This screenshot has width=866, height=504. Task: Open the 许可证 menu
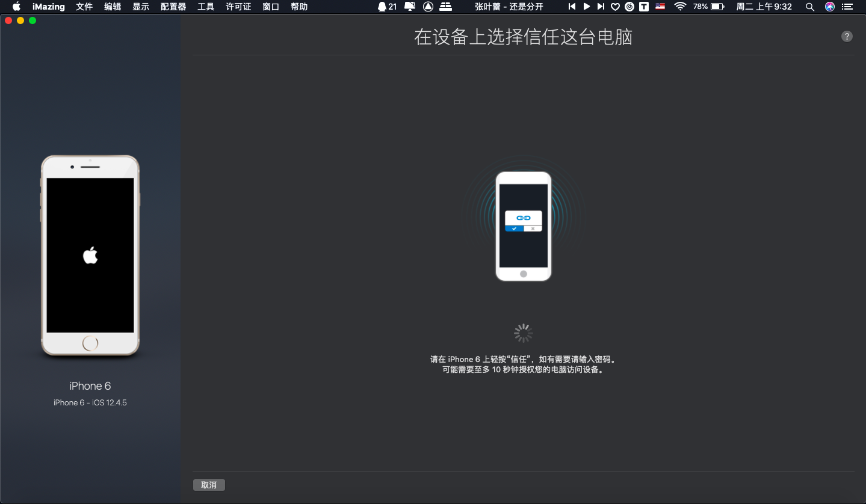point(238,7)
